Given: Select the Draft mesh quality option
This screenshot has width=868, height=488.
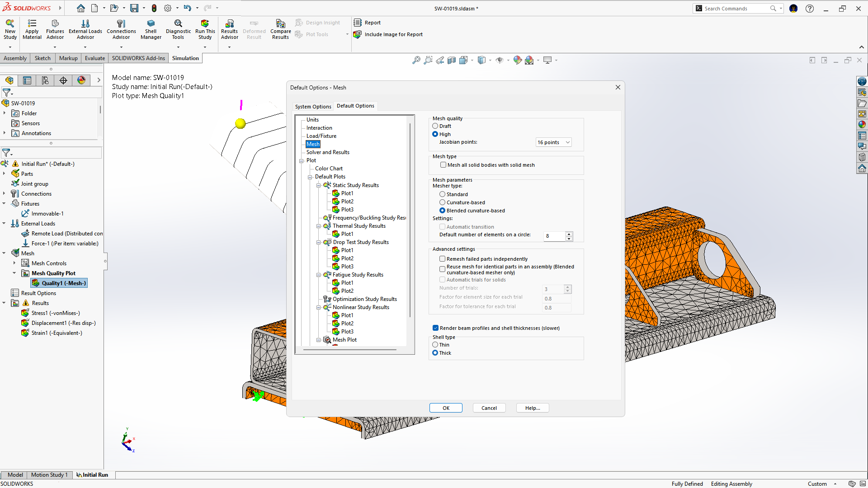Looking at the screenshot, I should click(x=435, y=126).
